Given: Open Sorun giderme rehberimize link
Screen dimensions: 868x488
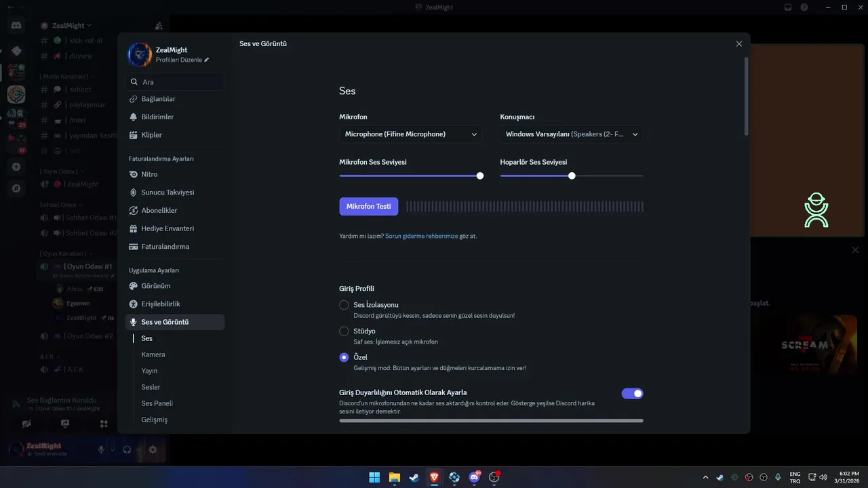Looking at the screenshot, I should [421, 236].
